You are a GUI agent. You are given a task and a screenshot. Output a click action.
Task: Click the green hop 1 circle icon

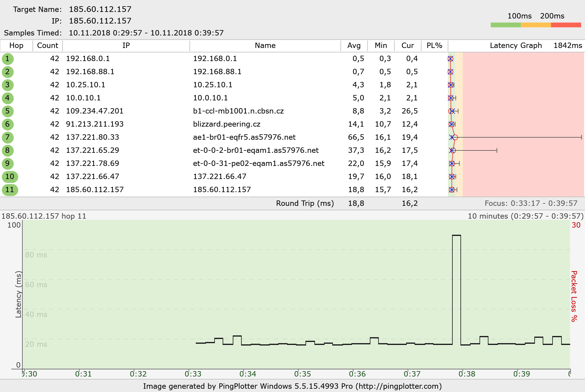(7, 59)
